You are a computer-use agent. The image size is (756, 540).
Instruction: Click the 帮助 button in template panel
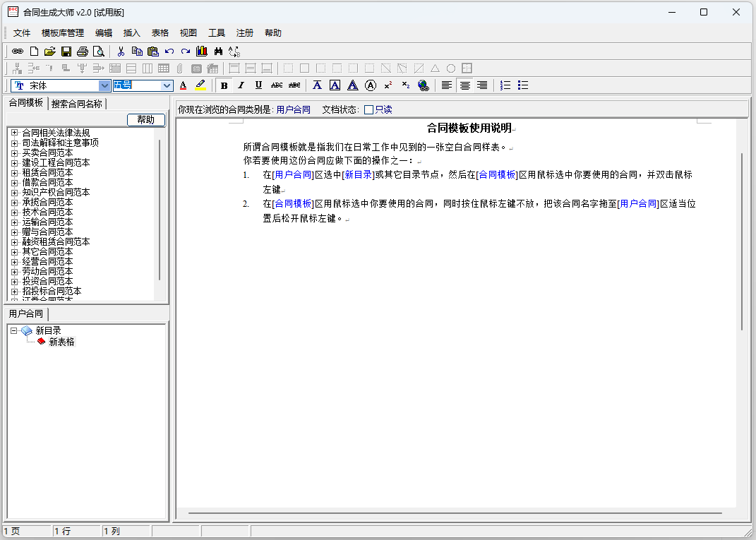tap(145, 120)
